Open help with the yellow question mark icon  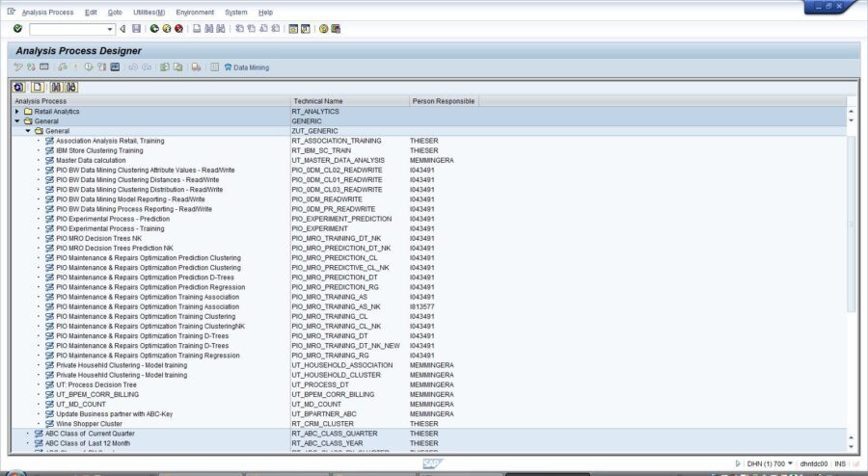point(323,29)
